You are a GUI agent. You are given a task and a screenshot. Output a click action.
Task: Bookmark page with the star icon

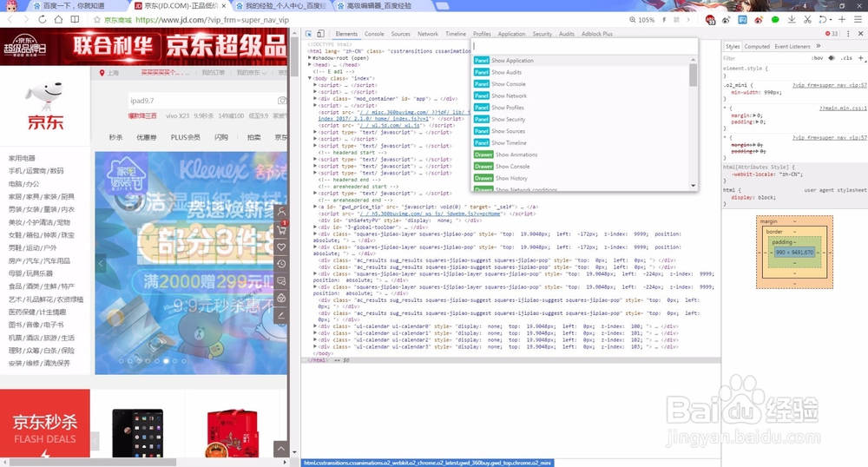pos(97,19)
